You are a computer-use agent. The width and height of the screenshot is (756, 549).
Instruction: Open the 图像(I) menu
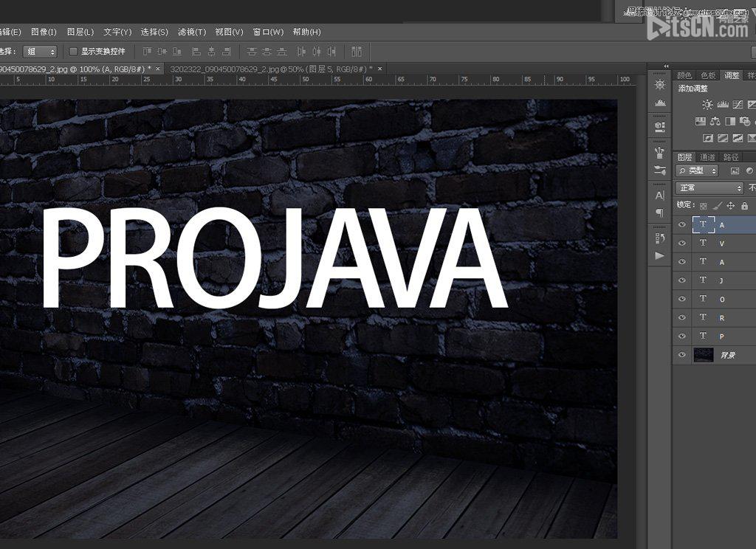[x=44, y=32]
